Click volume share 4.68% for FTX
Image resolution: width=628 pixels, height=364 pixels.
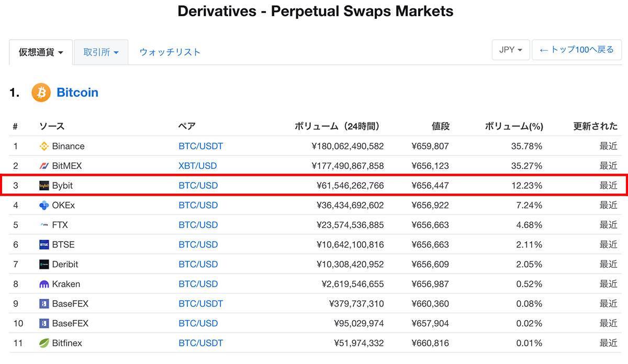pos(529,225)
